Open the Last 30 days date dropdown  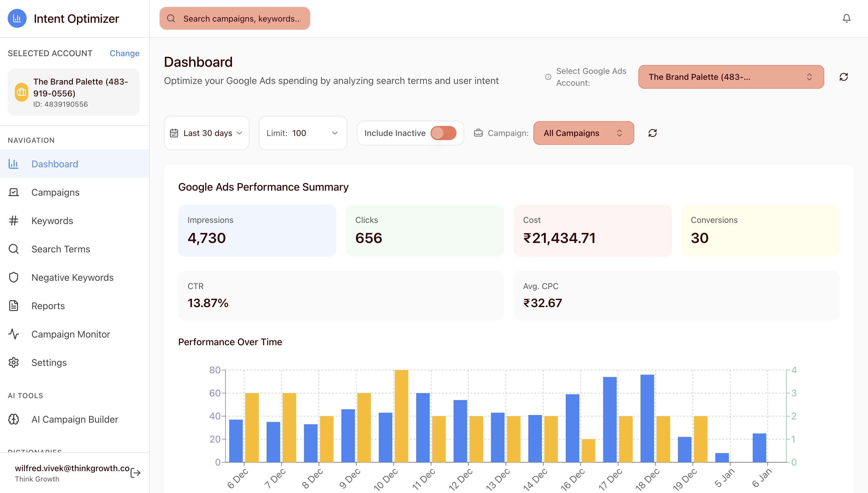[206, 133]
